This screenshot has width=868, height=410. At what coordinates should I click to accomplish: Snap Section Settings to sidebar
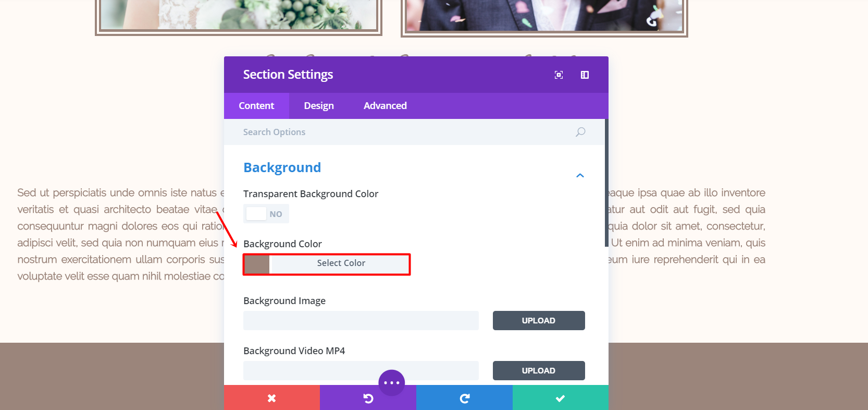pos(585,75)
